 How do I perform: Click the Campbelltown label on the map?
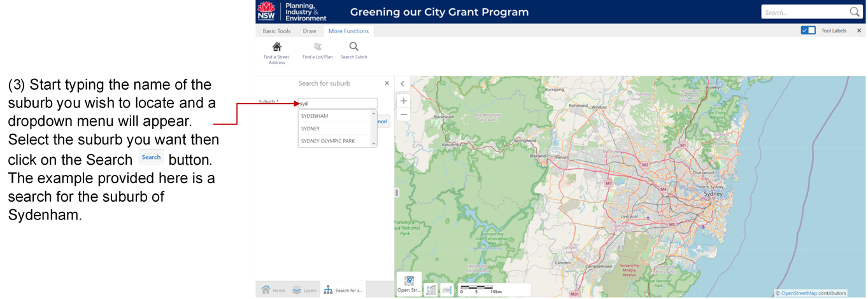[599, 266]
